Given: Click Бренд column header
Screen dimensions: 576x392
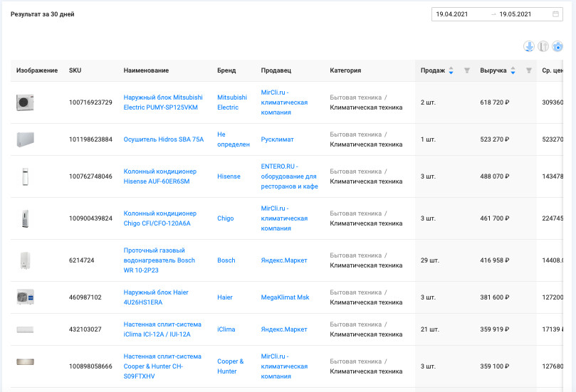Looking at the screenshot, I should [226, 70].
